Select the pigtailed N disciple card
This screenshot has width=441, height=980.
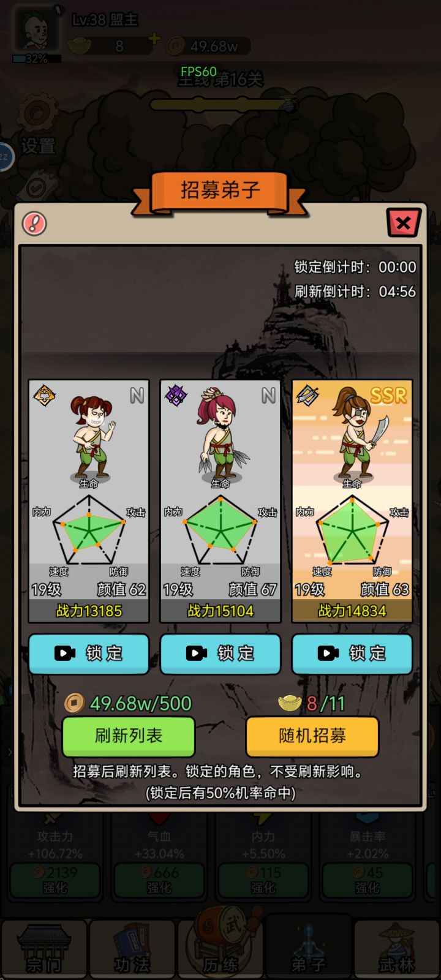coord(89,501)
